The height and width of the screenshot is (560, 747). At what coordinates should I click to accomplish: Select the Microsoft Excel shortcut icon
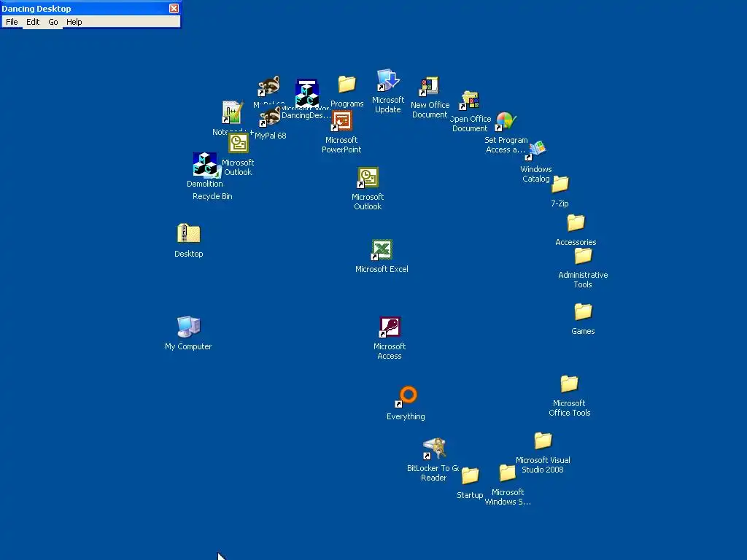point(382,250)
